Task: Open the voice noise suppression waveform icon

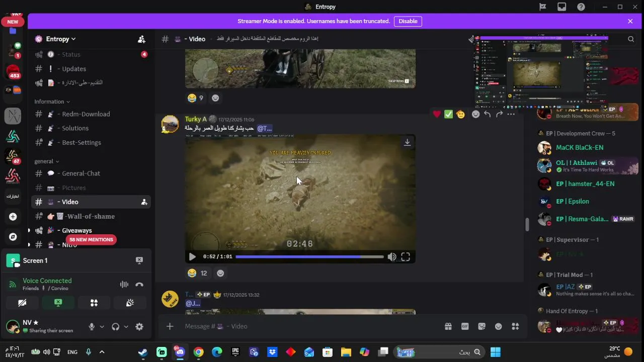Action: point(124,285)
